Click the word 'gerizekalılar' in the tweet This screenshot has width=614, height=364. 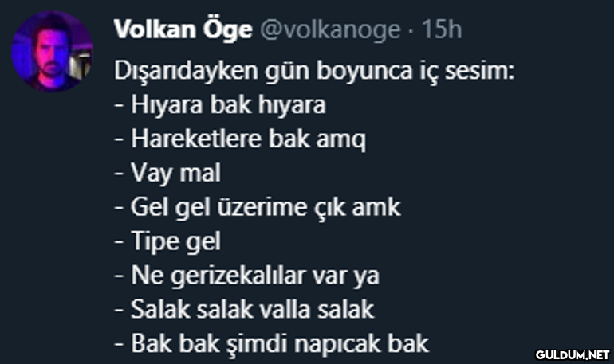click(238, 276)
